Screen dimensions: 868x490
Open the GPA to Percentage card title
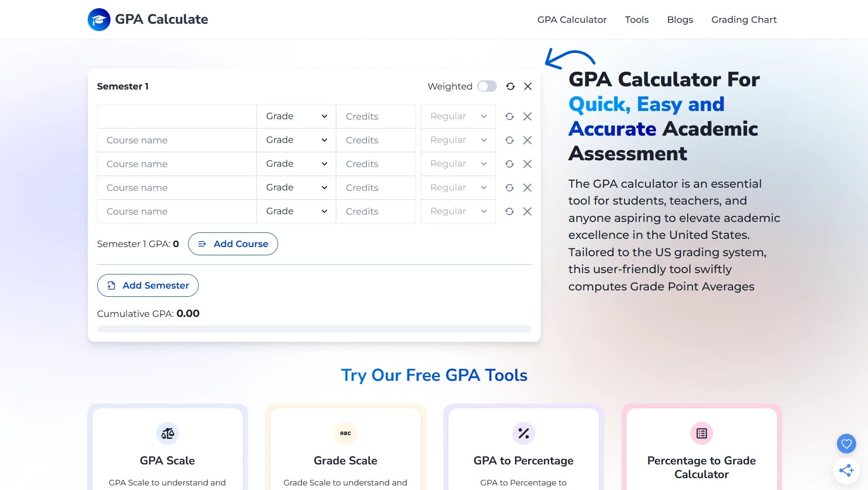524,460
